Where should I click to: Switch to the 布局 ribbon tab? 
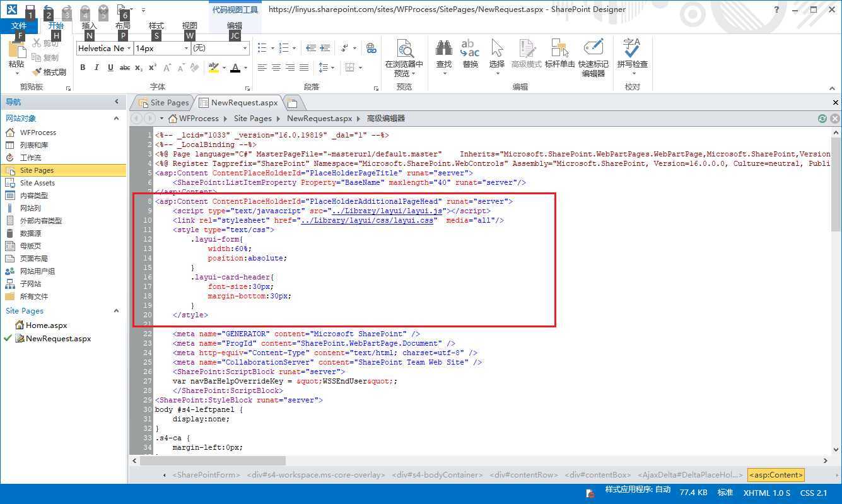123,26
